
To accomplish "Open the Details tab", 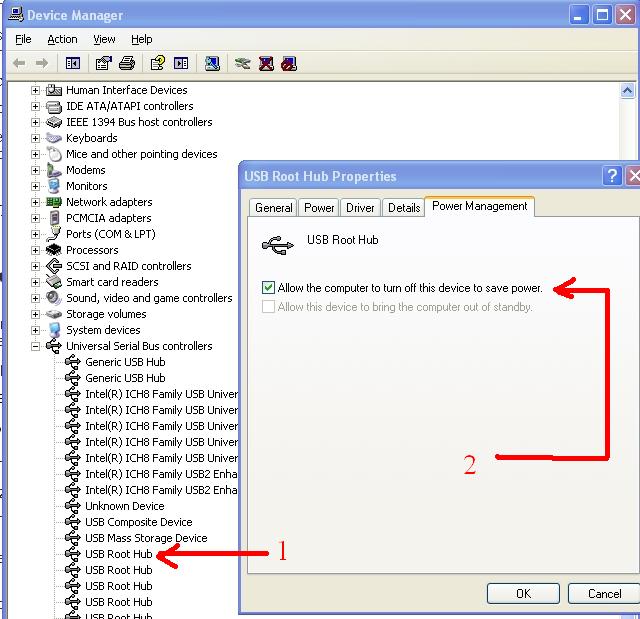I will point(403,208).
